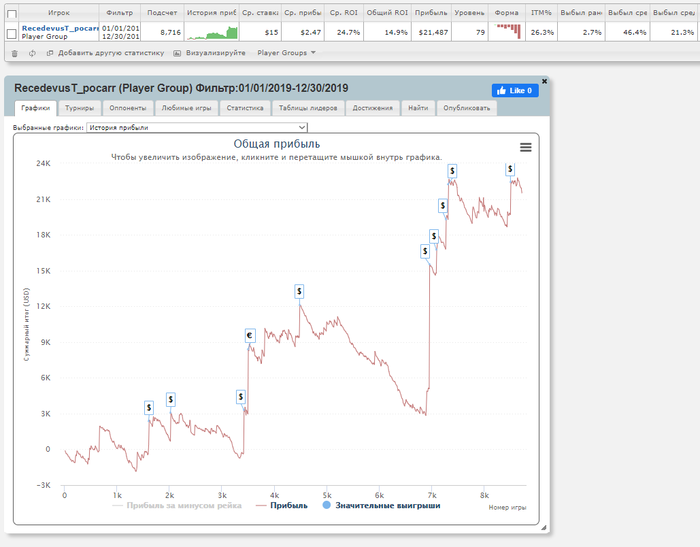This screenshot has width=700, height=547.
Task: Click the 'Визуализируйте' button
Action: (209, 53)
